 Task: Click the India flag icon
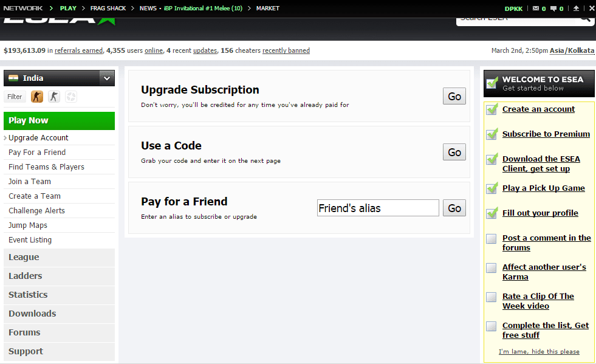(13, 78)
